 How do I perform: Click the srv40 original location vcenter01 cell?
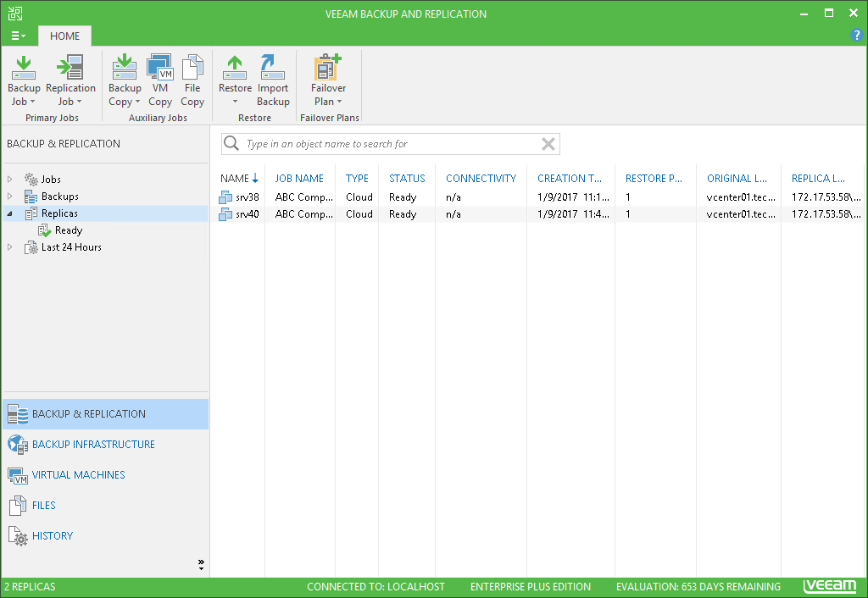click(741, 214)
